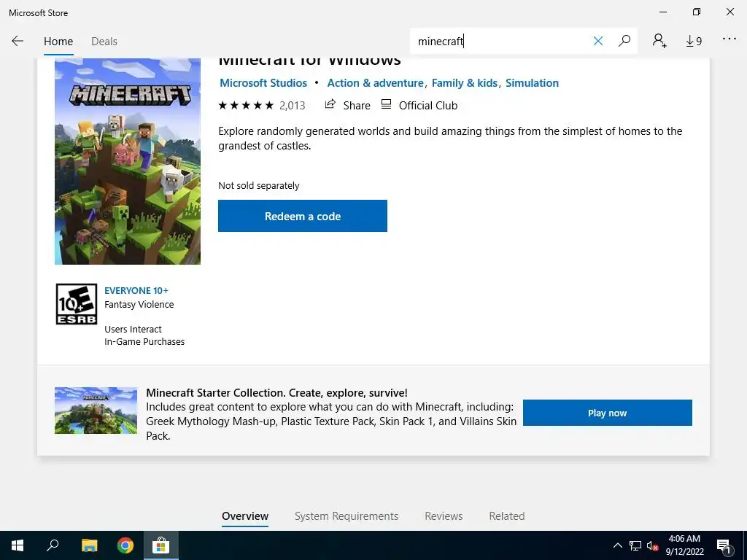Switch to the Home tab

pos(58,42)
